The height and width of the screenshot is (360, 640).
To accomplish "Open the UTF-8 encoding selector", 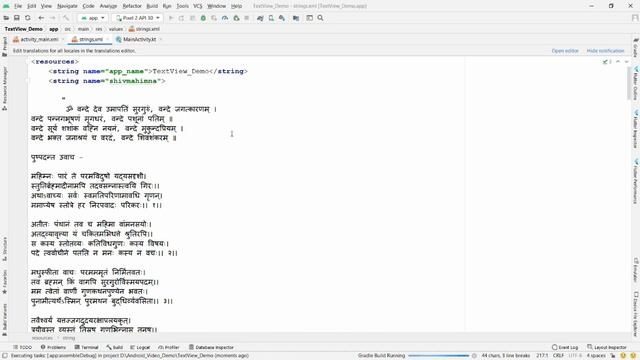I will (576, 356).
